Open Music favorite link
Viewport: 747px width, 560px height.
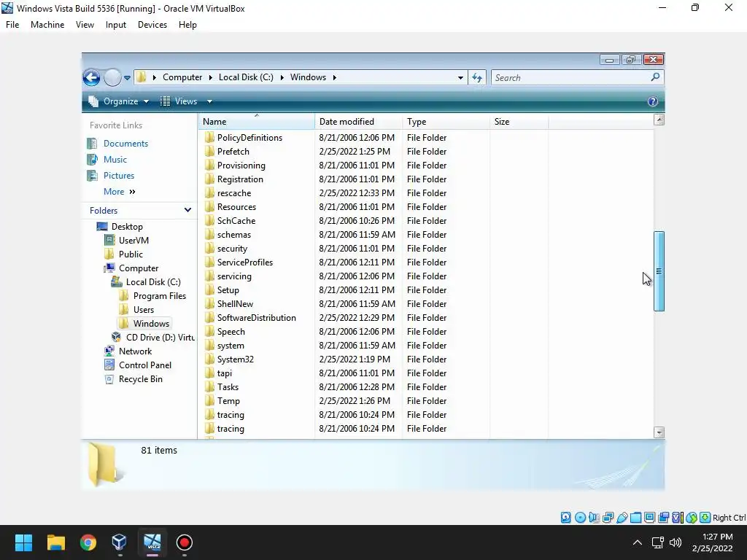tap(115, 160)
